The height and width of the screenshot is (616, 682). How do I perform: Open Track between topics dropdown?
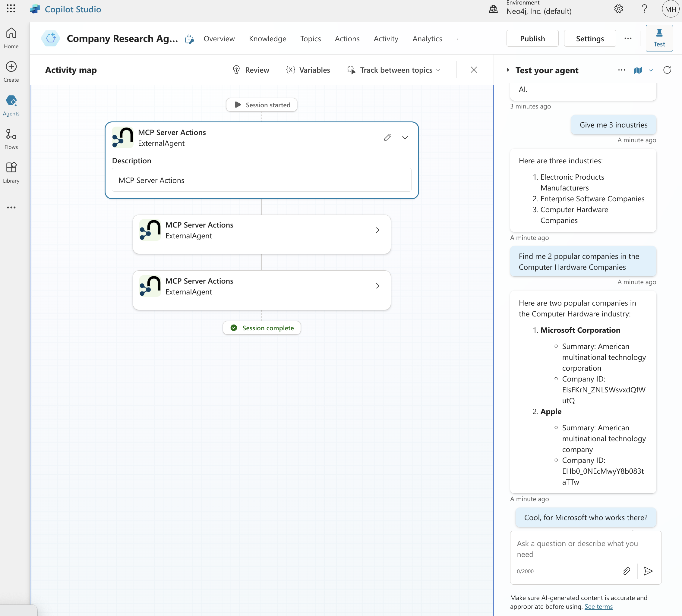[394, 70]
